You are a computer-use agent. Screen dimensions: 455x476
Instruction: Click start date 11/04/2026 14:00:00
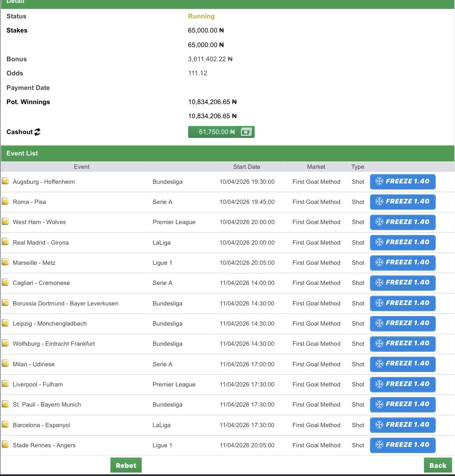(247, 283)
